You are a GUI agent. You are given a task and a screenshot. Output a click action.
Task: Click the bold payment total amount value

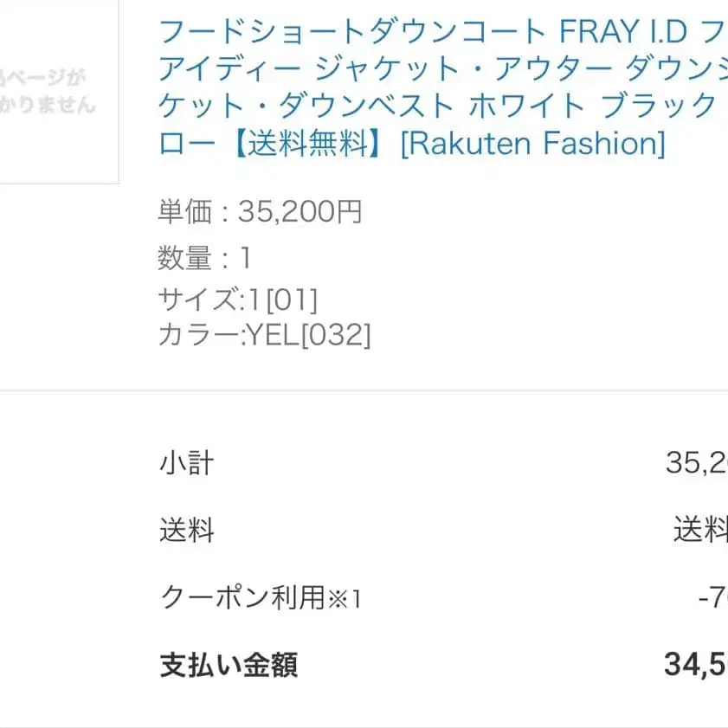pyautogui.click(x=695, y=665)
